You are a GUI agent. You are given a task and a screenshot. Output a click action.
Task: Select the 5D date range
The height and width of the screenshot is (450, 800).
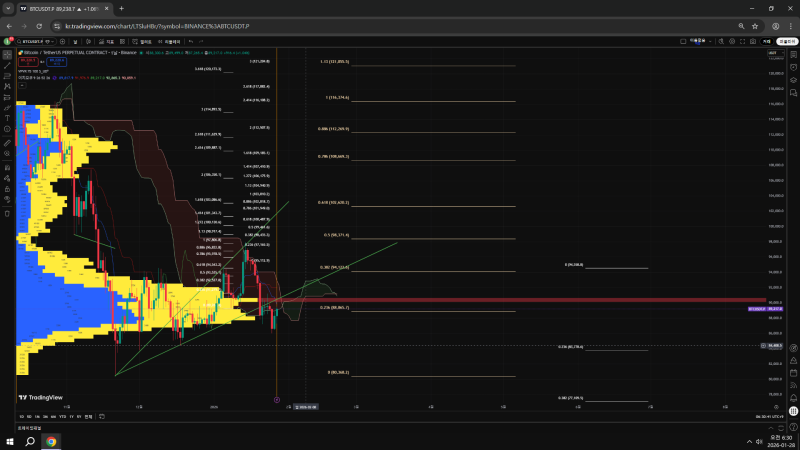point(29,417)
